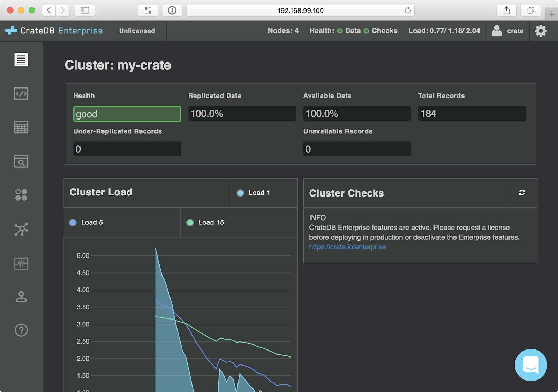Open the Help icon in sidebar
The width and height of the screenshot is (558, 392).
21,330
